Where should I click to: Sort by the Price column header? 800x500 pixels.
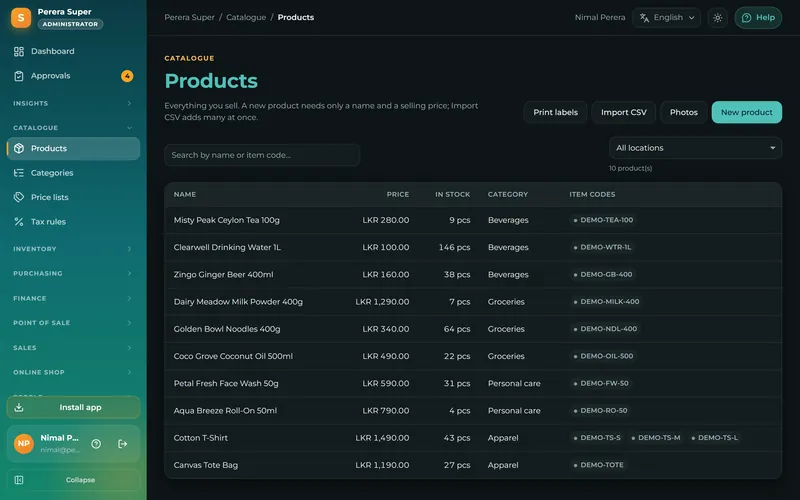click(x=397, y=194)
